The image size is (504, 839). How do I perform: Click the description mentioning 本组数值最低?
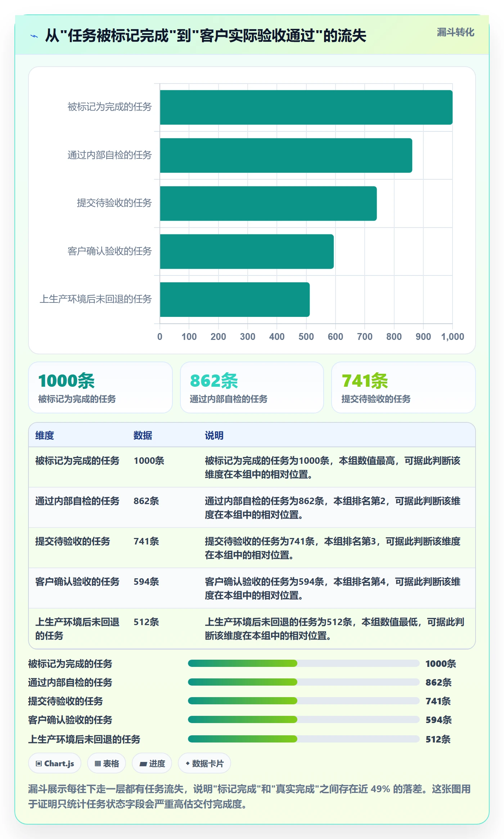click(334, 629)
